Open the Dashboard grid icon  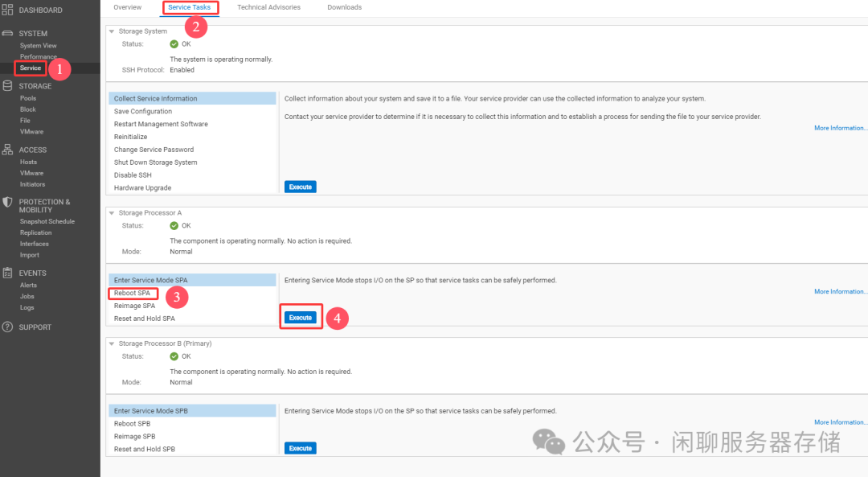coord(7,10)
